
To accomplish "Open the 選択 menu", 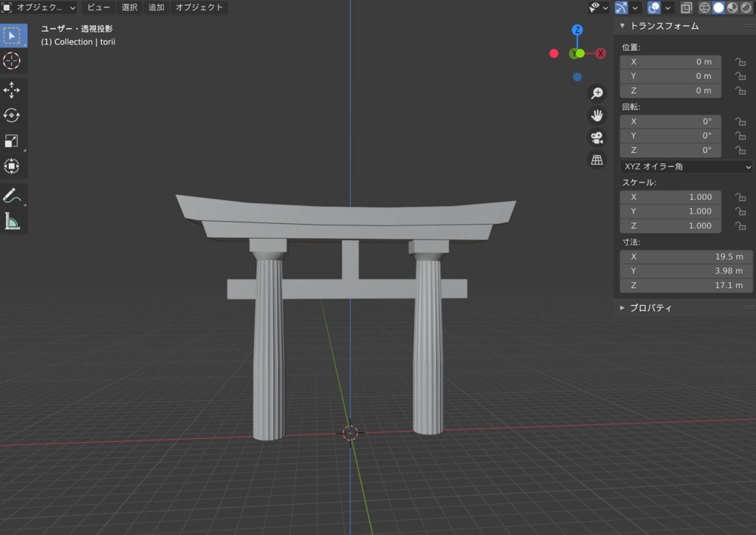I will (129, 7).
